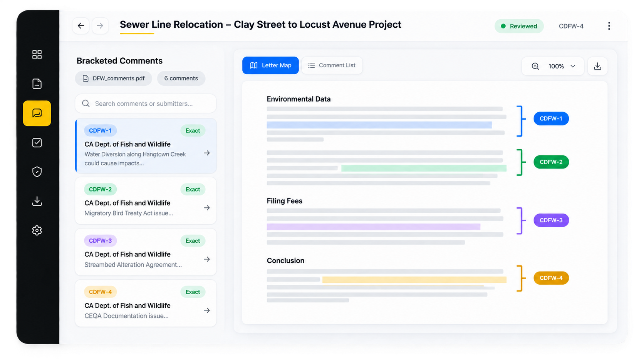Click the Exact badge on the CDFW-3 card
This screenshot has height=362, width=644.
[x=193, y=241]
